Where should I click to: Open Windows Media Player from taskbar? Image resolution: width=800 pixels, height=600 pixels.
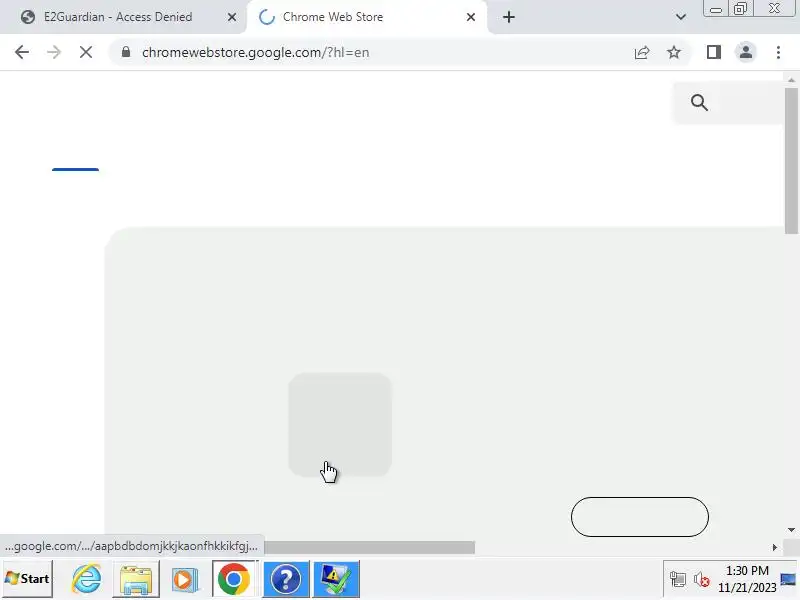(x=184, y=579)
